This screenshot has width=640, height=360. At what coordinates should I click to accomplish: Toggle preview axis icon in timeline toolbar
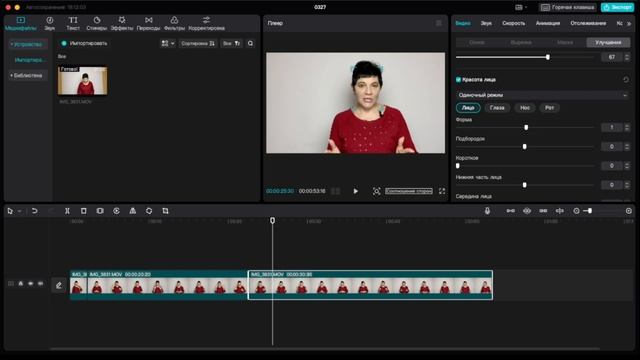pos(560,211)
